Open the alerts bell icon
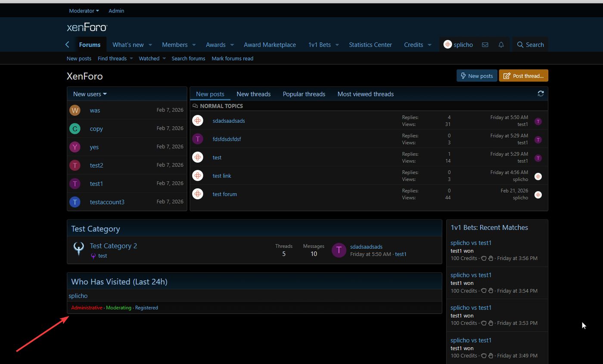Viewport: 603px width, 364px height. [501, 45]
